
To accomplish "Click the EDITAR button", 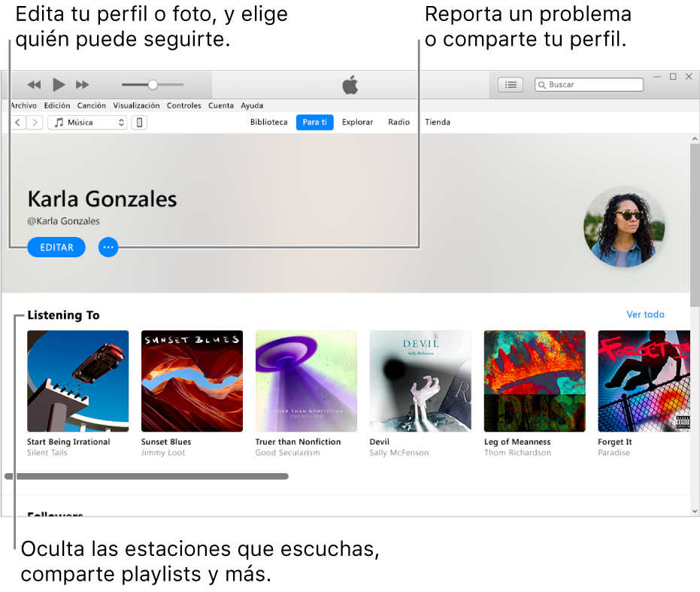I will (x=56, y=247).
